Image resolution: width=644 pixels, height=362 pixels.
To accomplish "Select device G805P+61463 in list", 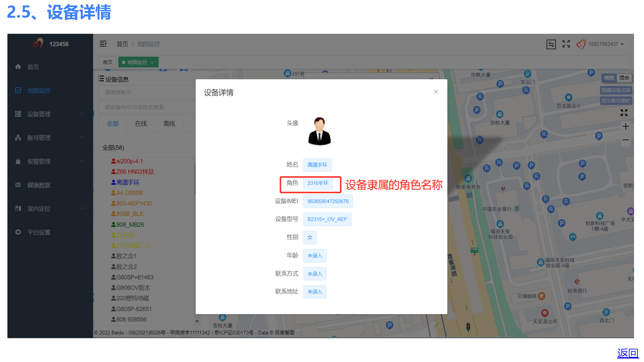I will click(x=132, y=277).
